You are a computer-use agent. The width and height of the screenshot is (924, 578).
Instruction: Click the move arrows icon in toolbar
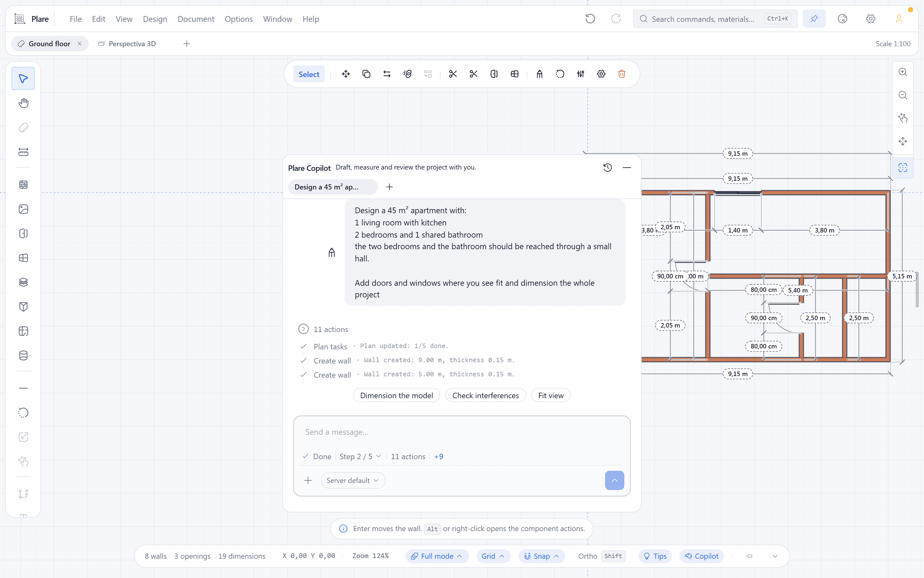pyautogui.click(x=346, y=74)
